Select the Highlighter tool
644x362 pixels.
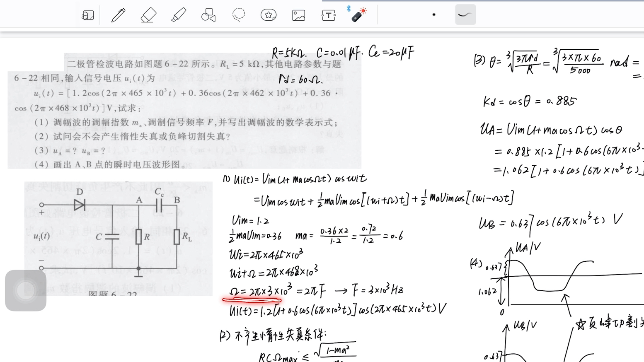pos(179,15)
